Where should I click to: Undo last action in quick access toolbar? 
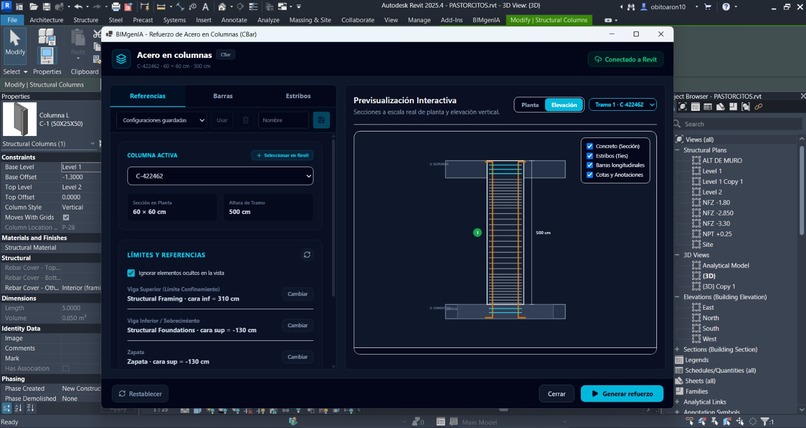pyautogui.click(x=78, y=7)
